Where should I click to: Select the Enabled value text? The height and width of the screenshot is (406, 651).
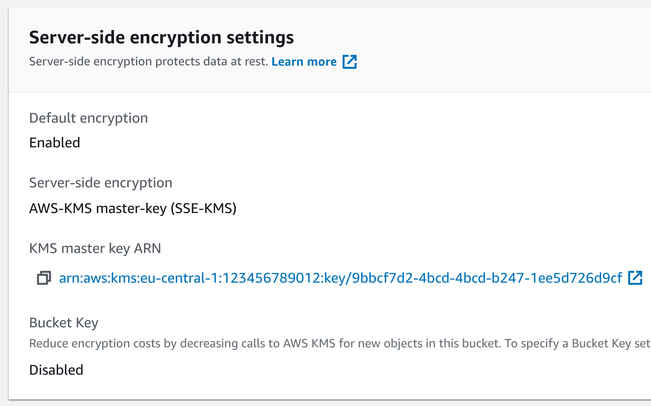pyautogui.click(x=54, y=142)
